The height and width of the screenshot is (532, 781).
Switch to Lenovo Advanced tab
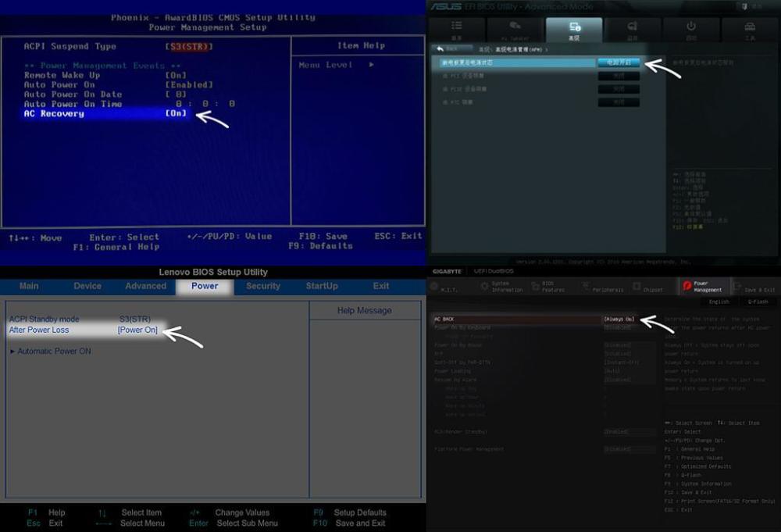[x=146, y=286]
